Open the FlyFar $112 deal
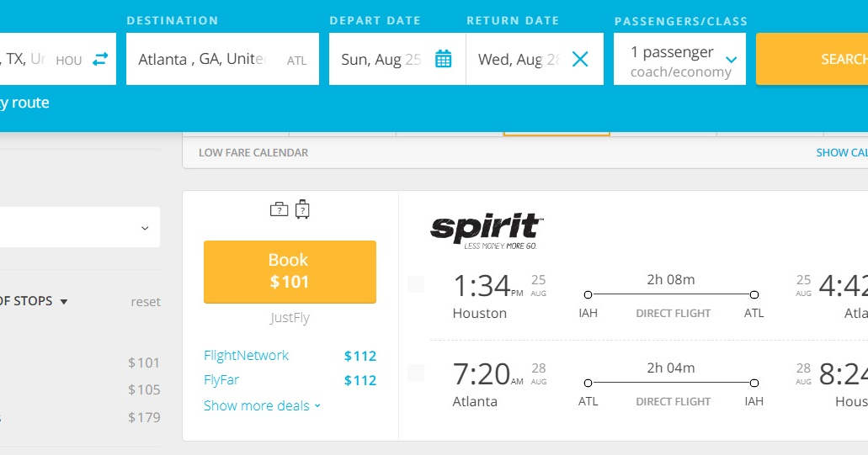This screenshot has height=455, width=868. (x=290, y=380)
